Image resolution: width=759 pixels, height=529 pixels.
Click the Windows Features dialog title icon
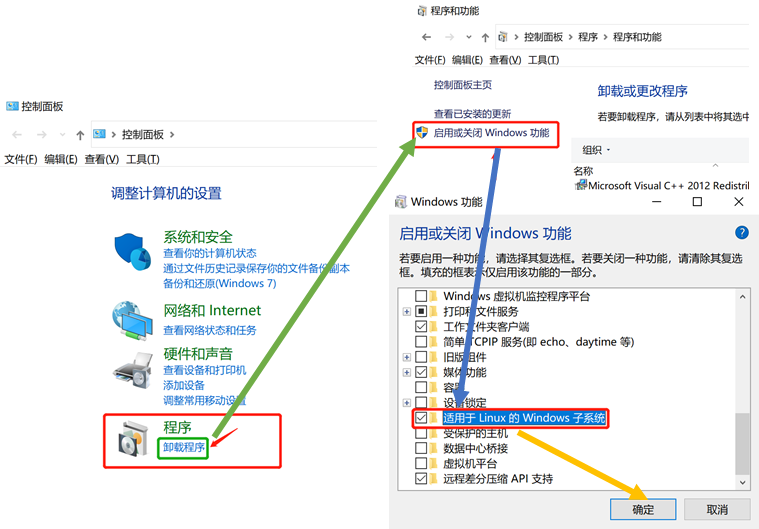tap(401, 202)
